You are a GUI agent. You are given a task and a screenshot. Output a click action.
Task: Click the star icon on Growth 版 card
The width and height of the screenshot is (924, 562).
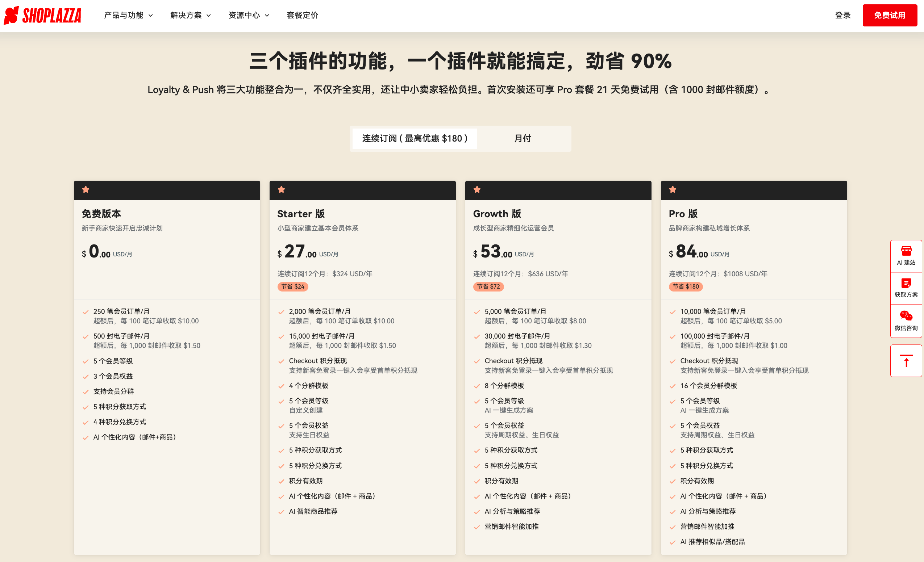[477, 190]
